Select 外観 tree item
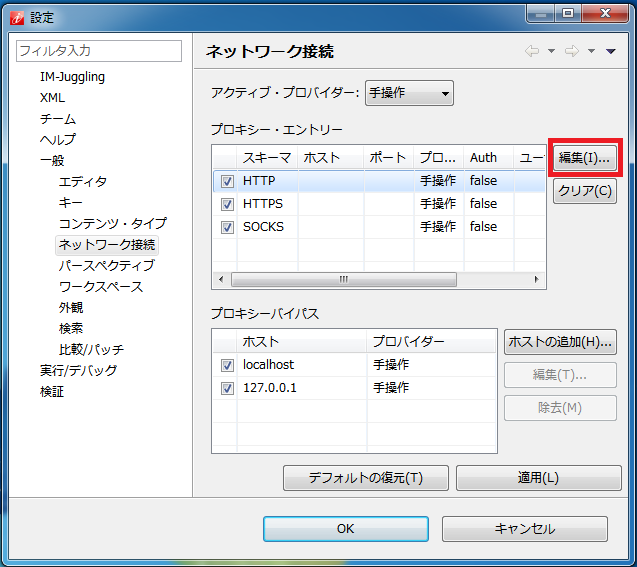This screenshot has width=637, height=567. (x=71, y=308)
